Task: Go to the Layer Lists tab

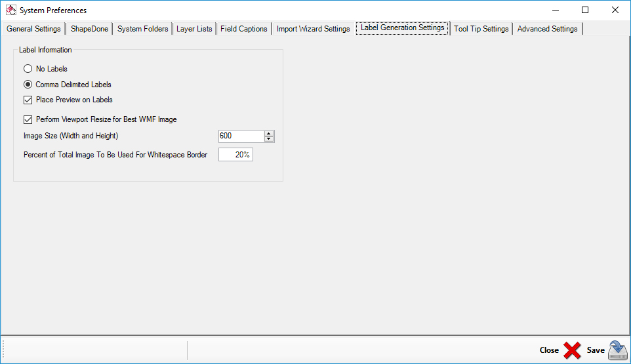Action: tap(194, 29)
